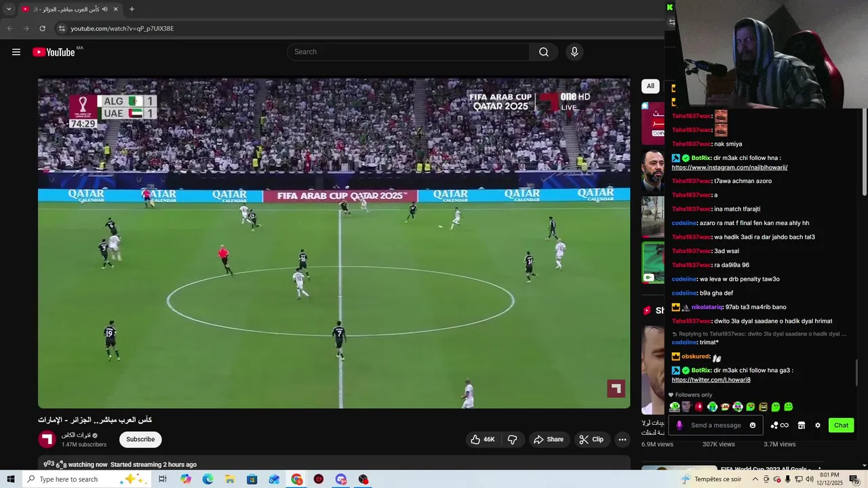The image size is (868, 488).
Task: Open channel points infinity balance
Action: pos(779,425)
